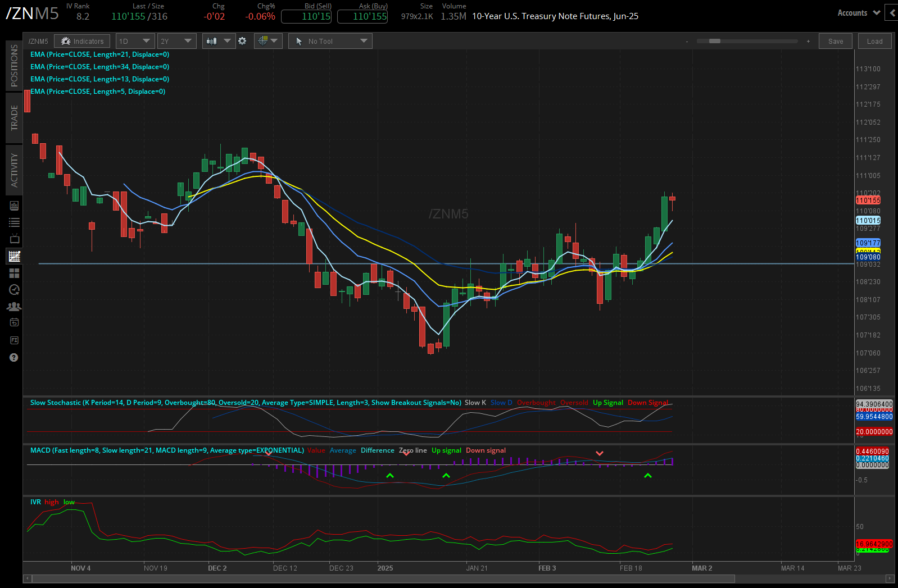Open the calendar events sidebar icon

tap(14, 322)
